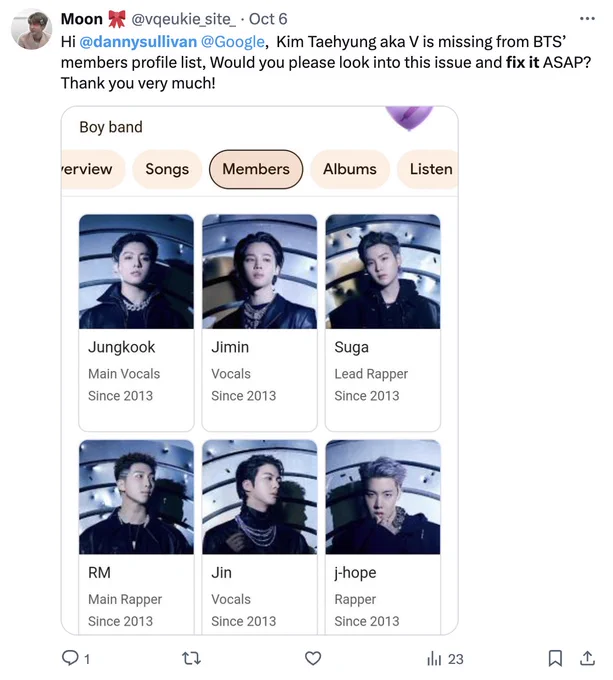Select the Jin member card
The image size is (613, 680).
pos(260,537)
